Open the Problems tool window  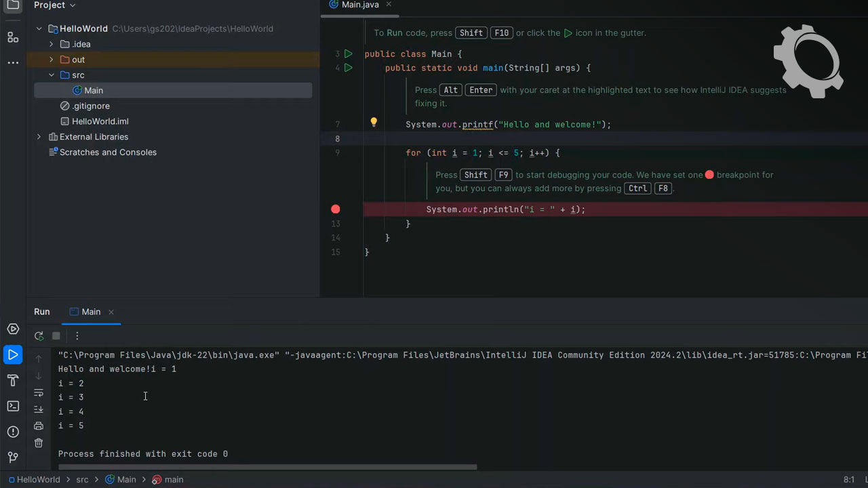click(x=13, y=432)
